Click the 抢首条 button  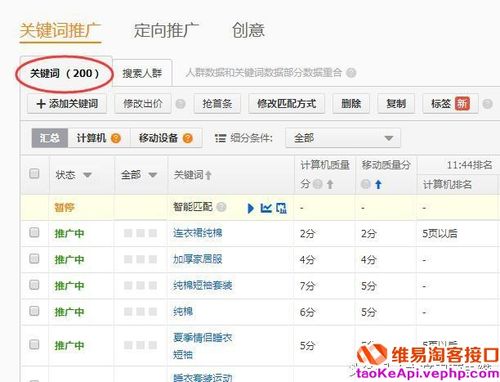[x=217, y=104]
